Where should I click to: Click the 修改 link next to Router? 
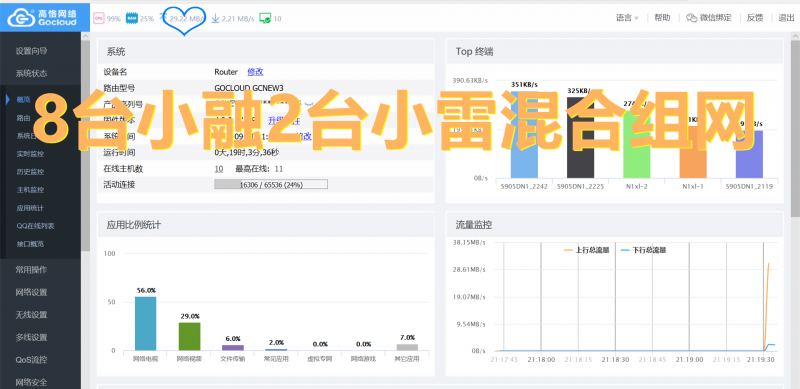coord(255,72)
